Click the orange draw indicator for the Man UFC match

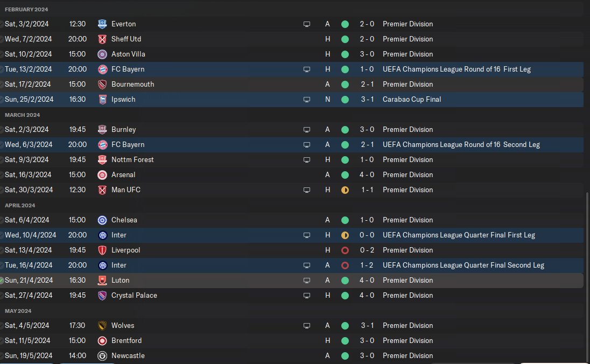345,190
